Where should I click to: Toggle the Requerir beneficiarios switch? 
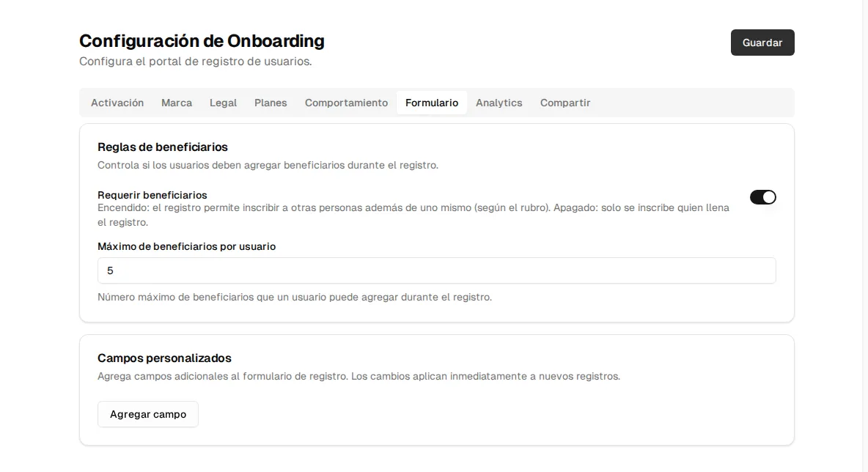tap(763, 197)
